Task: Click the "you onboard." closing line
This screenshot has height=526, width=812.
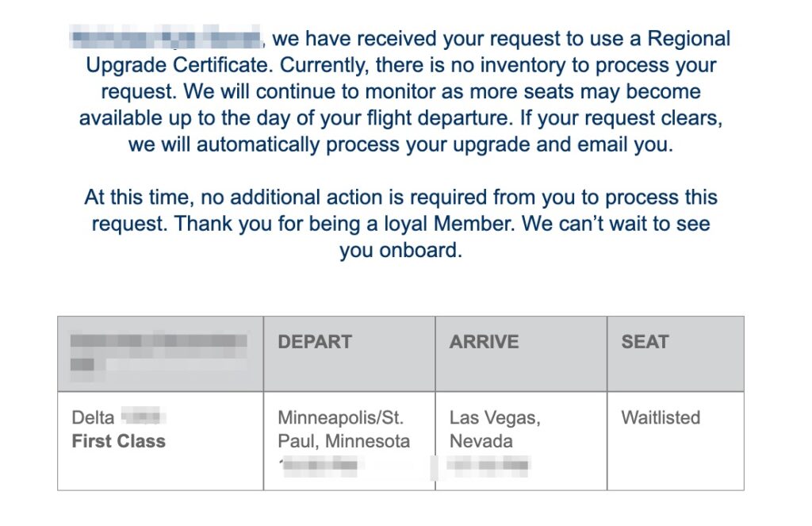Action: [400, 250]
